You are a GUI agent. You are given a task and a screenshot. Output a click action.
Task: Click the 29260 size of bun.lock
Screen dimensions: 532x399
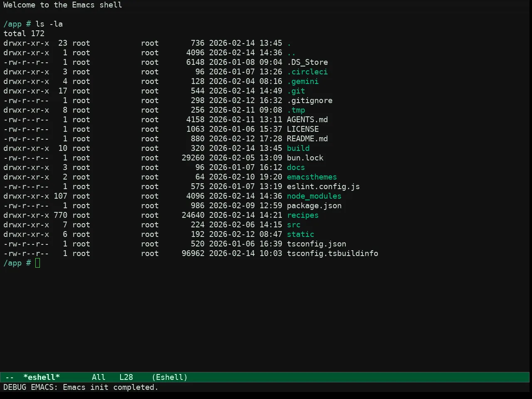[x=193, y=158]
